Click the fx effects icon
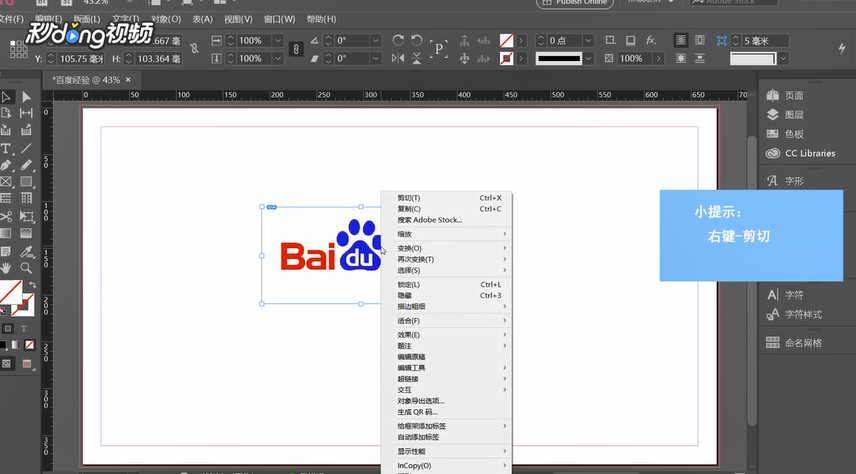The width and height of the screenshot is (856, 474). coord(651,40)
